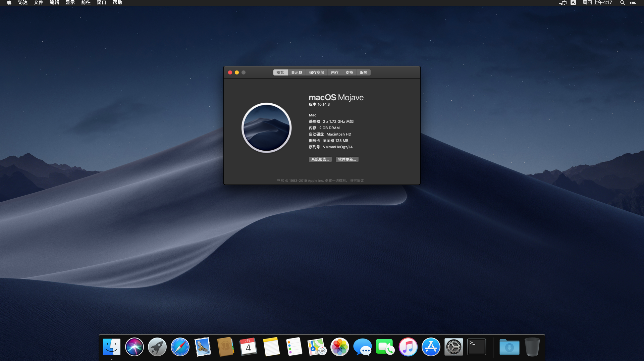644x361 pixels.
Task: Click input source 'A' icon in menu bar
Action: point(573,3)
